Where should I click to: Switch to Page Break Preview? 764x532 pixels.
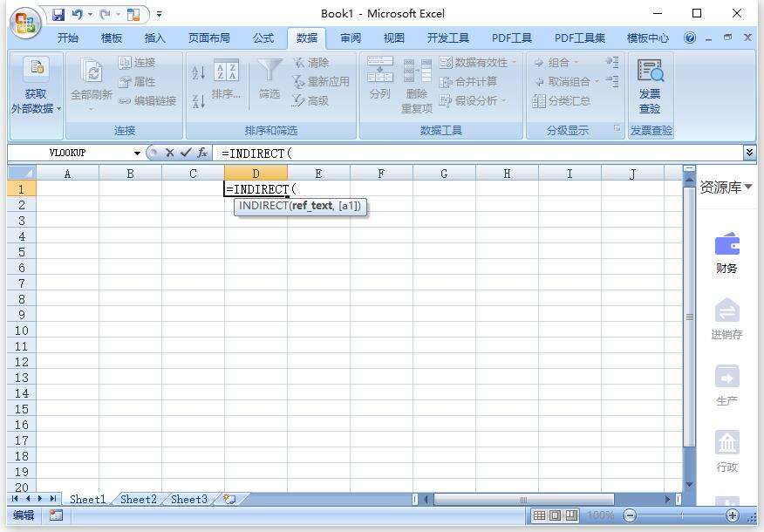click(571, 515)
